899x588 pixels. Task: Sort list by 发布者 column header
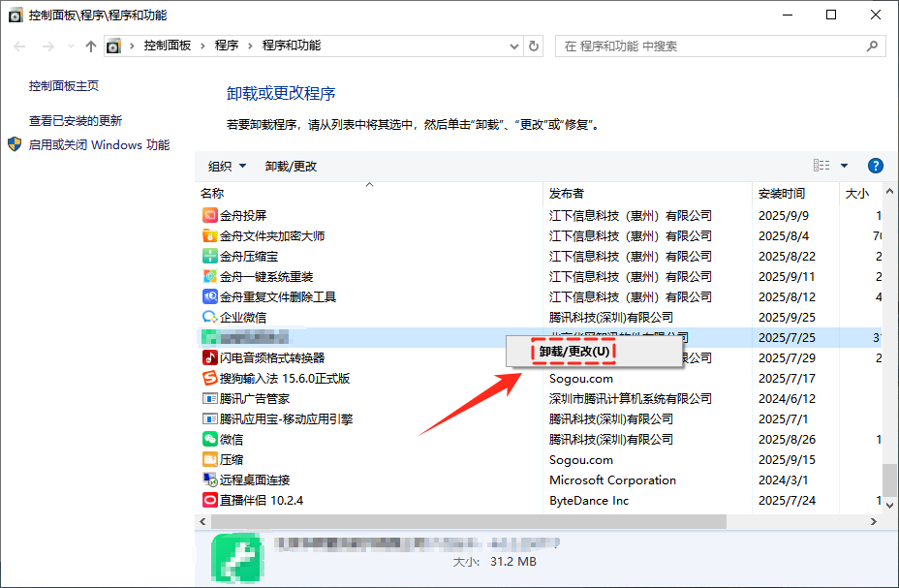(x=567, y=194)
